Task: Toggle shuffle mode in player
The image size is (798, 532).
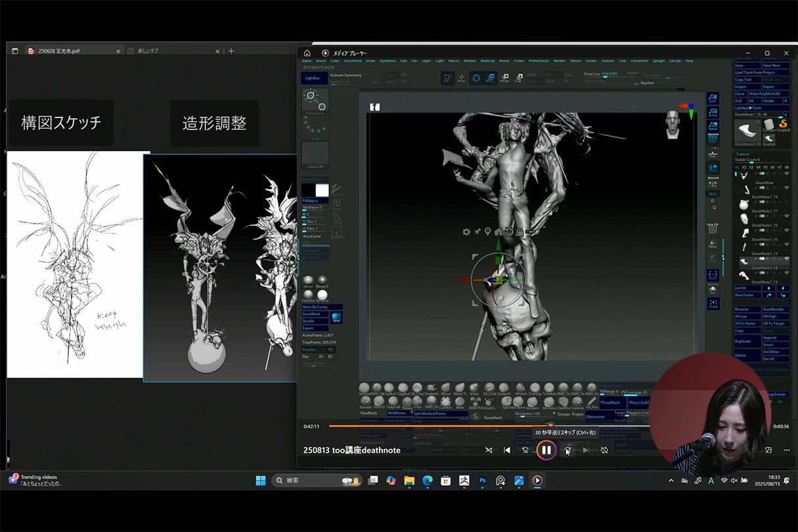Action: 489,450
